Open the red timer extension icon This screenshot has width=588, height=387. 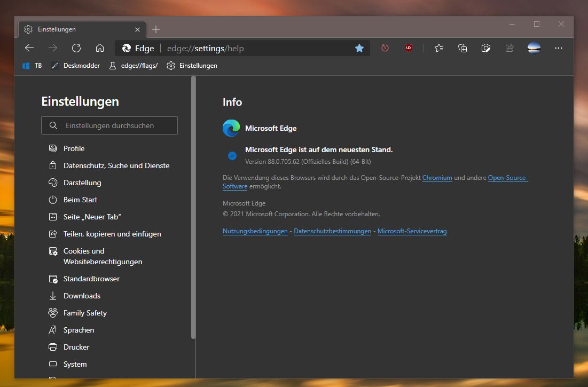pos(385,48)
